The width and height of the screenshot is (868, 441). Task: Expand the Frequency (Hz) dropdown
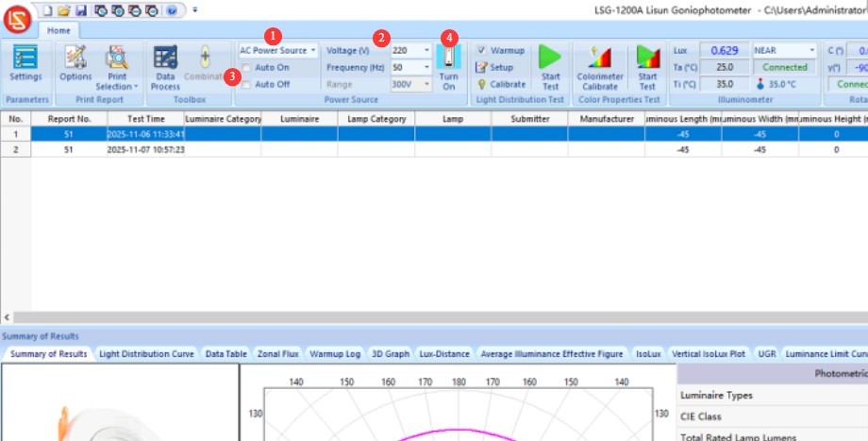click(426, 67)
